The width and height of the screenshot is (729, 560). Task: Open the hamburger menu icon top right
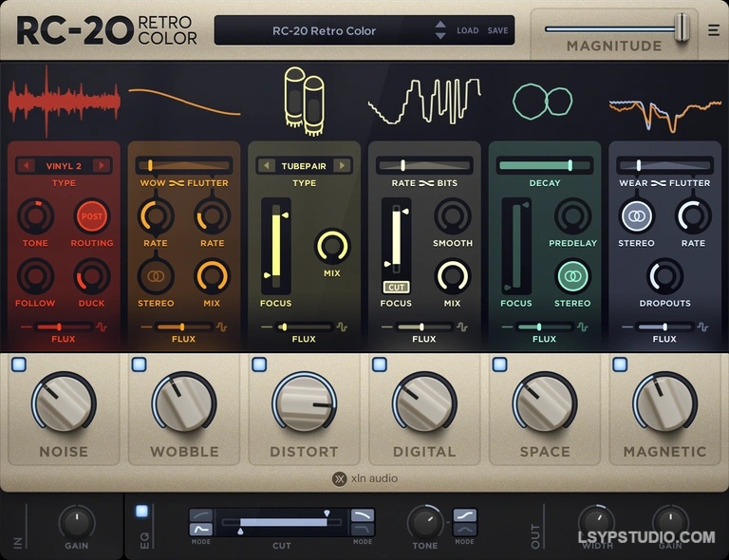point(713,30)
